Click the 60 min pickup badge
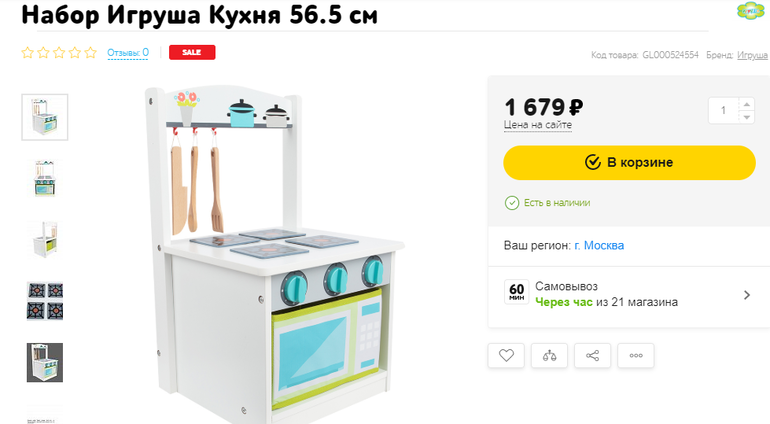This screenshot has height=424, width=770. tap(517, 292)
